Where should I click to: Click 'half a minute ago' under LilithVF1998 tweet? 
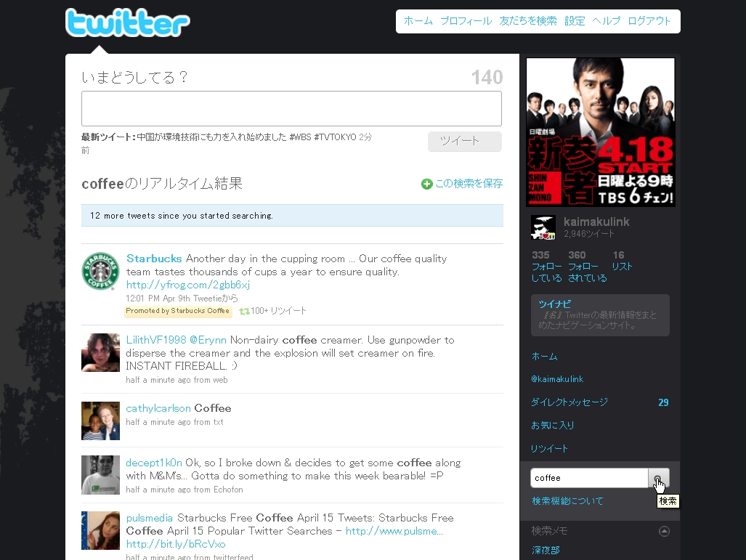click(158, 380)
